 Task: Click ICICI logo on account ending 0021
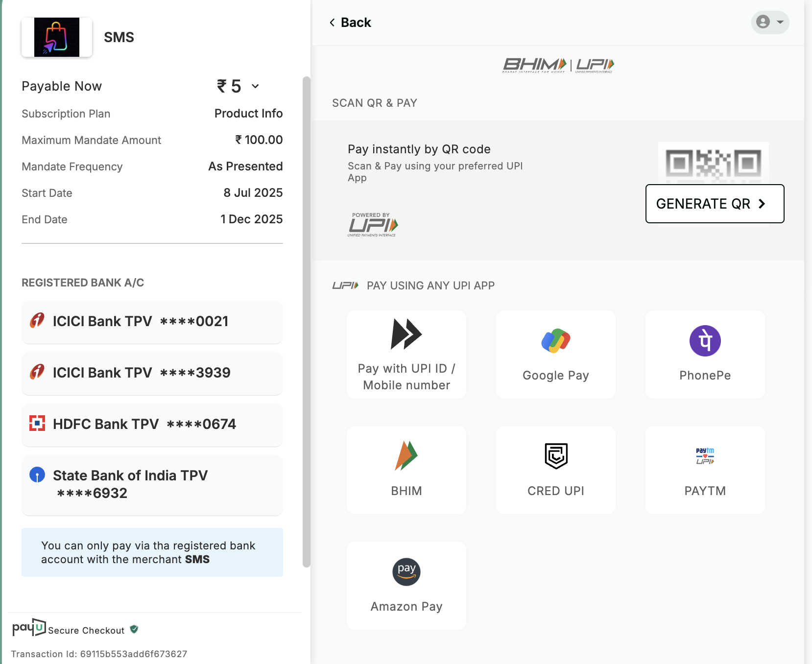point(37,320)
